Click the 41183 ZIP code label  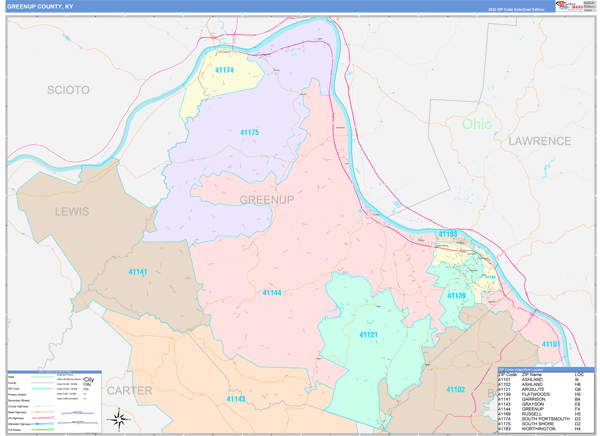click(448, 234)
